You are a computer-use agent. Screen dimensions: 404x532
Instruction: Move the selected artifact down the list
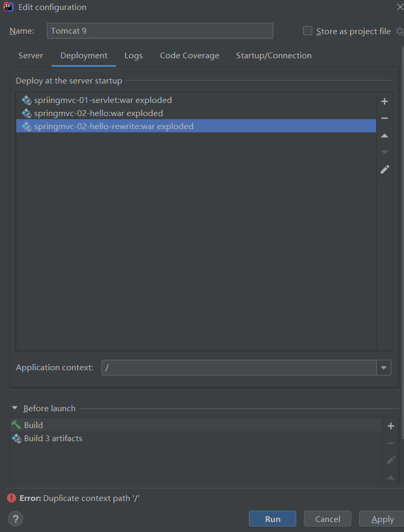click(385, 152)
